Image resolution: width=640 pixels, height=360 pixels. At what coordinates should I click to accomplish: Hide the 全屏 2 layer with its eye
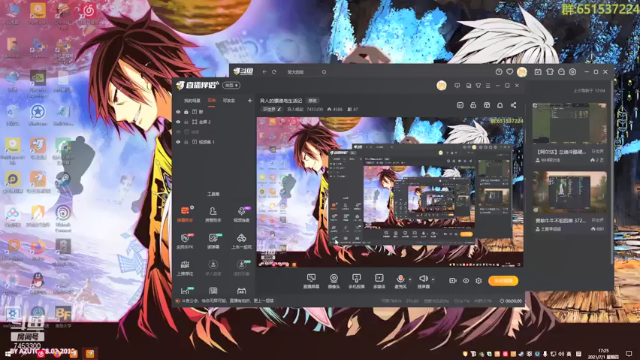click(178, 122)
